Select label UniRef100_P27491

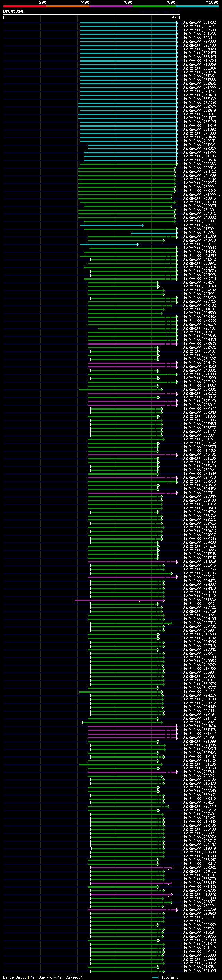[x=199, y=814]
